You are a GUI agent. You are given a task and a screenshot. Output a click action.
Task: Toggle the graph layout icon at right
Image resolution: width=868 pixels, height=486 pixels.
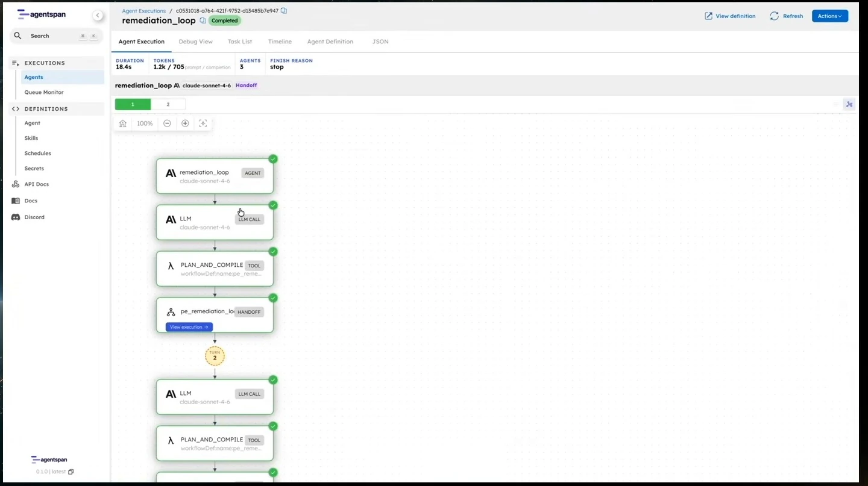coord(849,104)
